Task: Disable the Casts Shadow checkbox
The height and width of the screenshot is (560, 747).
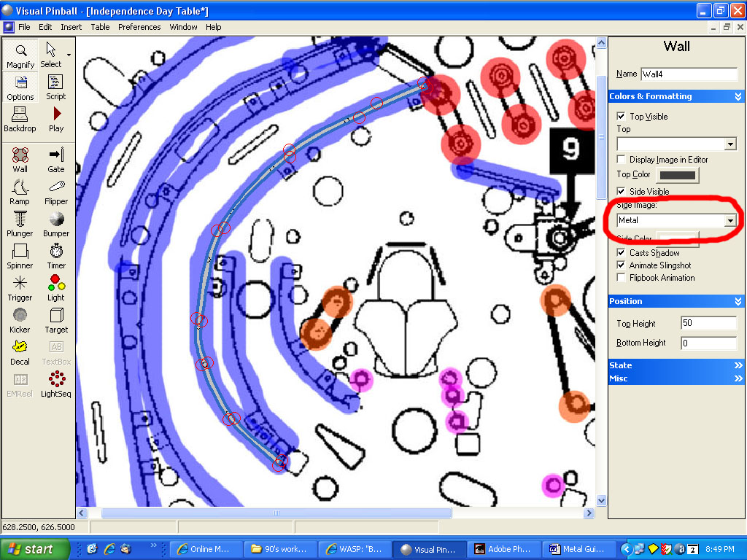Action: tap(621, 253)
